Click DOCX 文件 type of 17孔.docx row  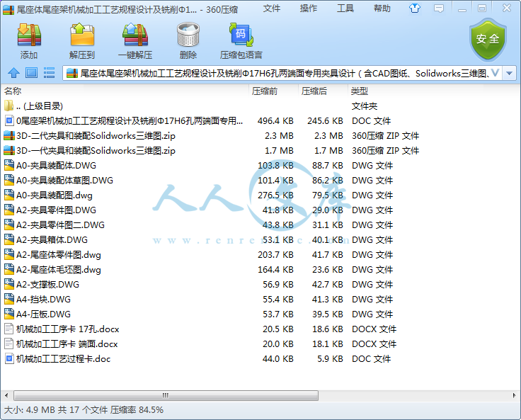click(x=374, y=329)
